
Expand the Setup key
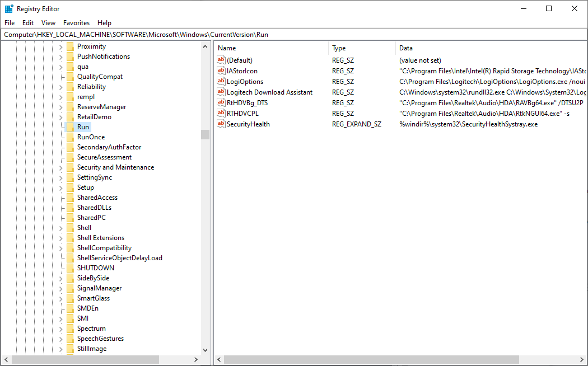click(60, 187)
